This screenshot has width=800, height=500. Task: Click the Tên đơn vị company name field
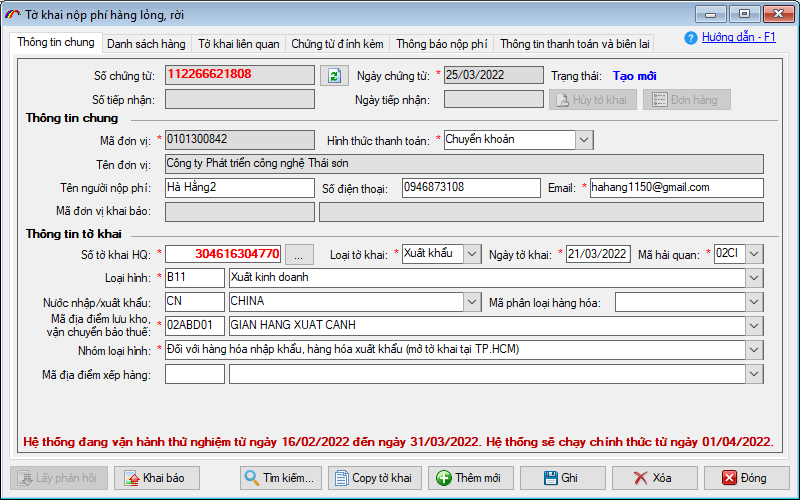464,164
